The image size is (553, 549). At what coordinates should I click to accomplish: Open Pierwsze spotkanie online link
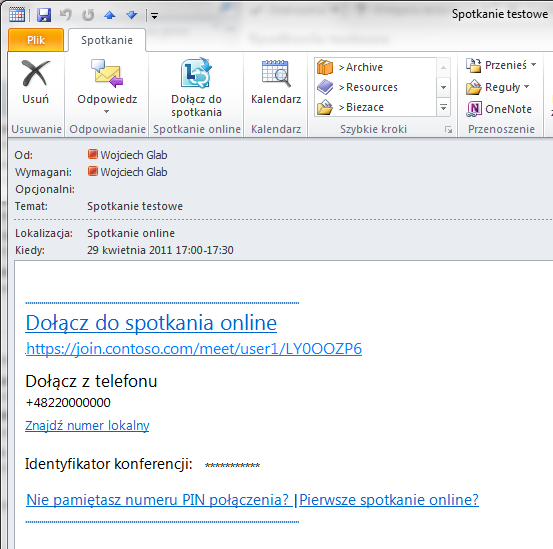point(389,500)
